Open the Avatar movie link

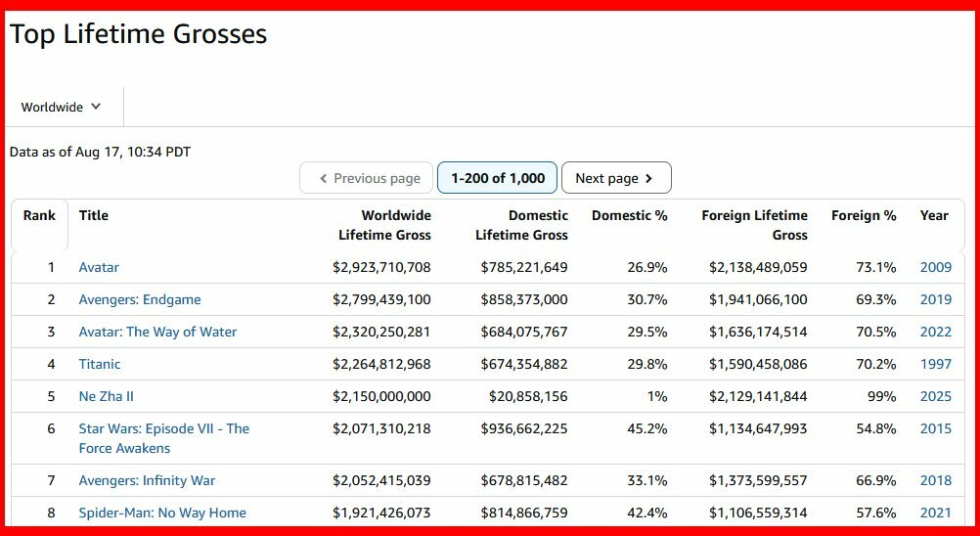pos(99,267)
